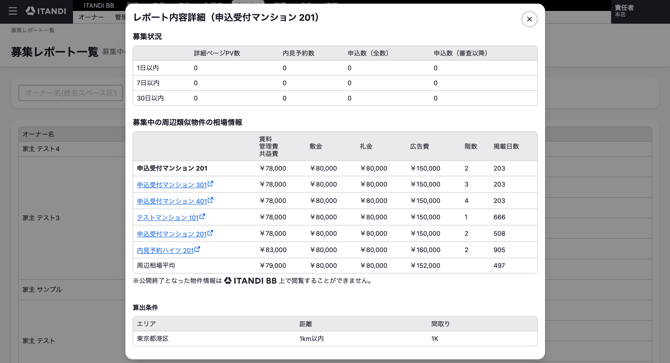Click the 申込数（全数） column header

(x=368, y=53)
